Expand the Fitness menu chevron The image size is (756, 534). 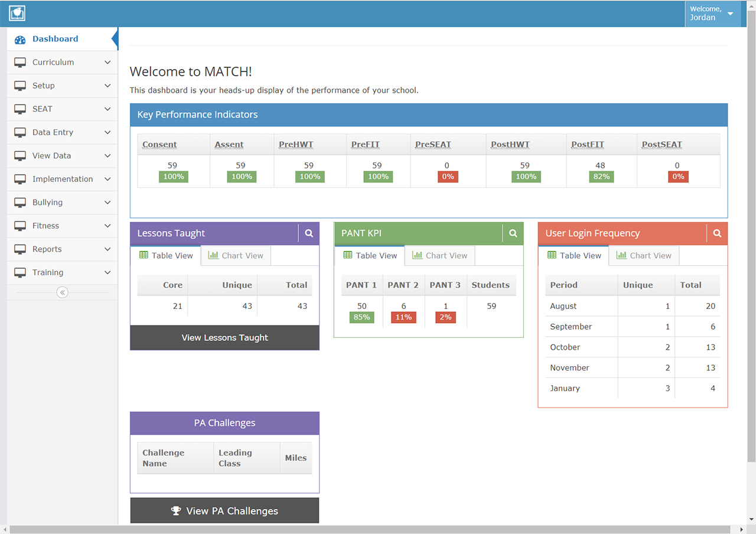(x=107, y=226)
